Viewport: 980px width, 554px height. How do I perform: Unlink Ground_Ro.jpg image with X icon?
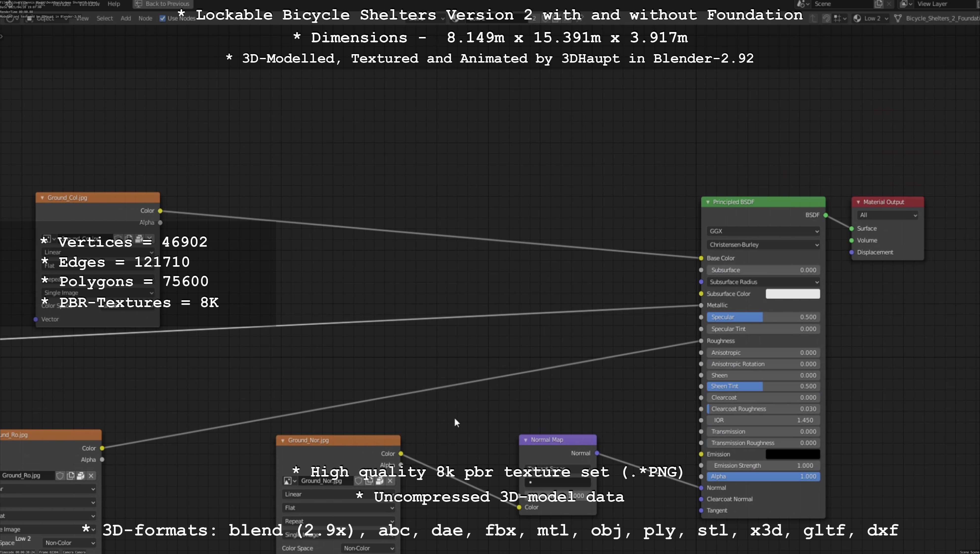pyautogui.click(x=91, y=476)
